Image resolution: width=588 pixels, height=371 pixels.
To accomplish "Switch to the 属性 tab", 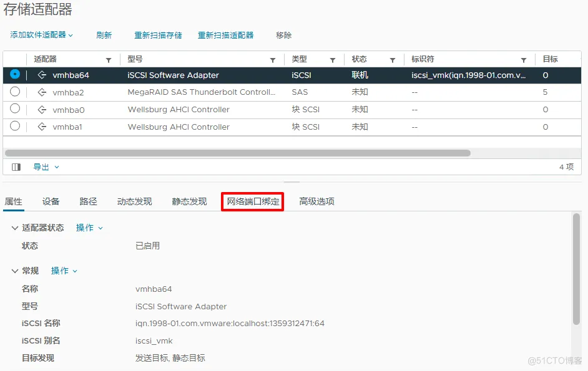I will click(14, 201).
